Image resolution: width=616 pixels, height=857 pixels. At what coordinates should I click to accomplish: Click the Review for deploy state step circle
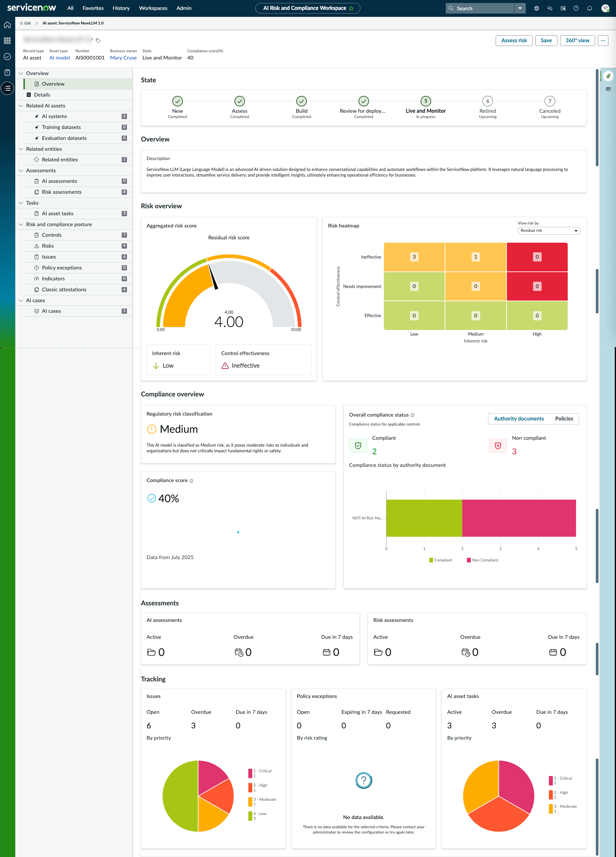pyautogui.click(x=364, y=101)
